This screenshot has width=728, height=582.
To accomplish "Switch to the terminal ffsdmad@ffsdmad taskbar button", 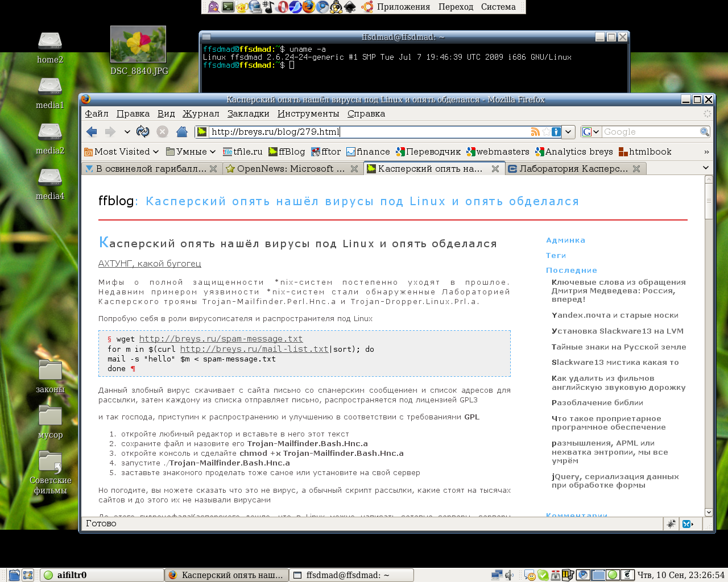I will click(350, 575).
